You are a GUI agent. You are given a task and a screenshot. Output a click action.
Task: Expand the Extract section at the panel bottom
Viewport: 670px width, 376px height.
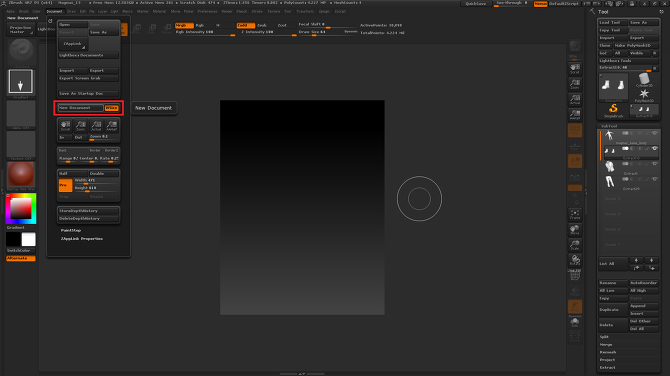coord(607,368)
